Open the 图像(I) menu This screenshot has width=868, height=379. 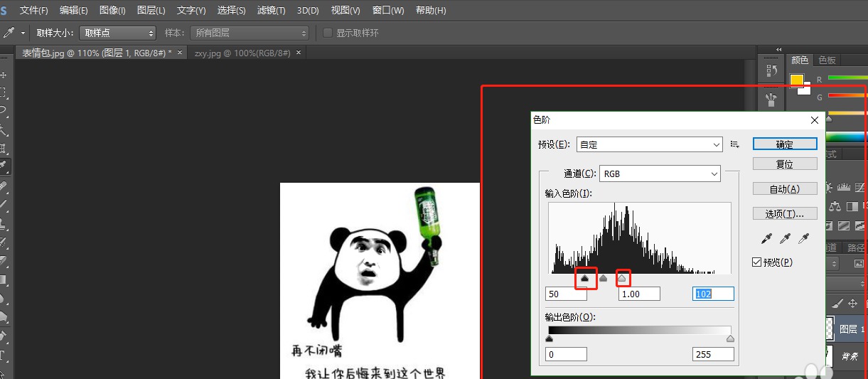112,11
